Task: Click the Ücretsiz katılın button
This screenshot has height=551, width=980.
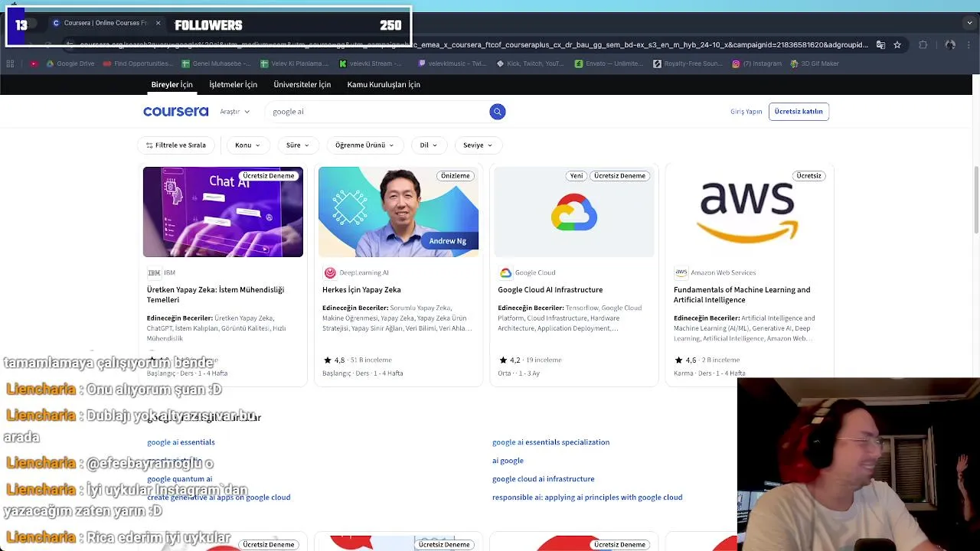Action: 799,112
